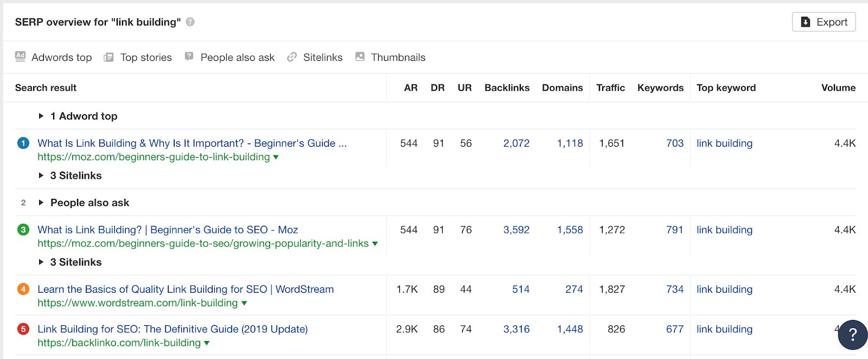This screenshot has width=868, height=359.
Task: Click the People also ask icon
Action: point(189,56)
